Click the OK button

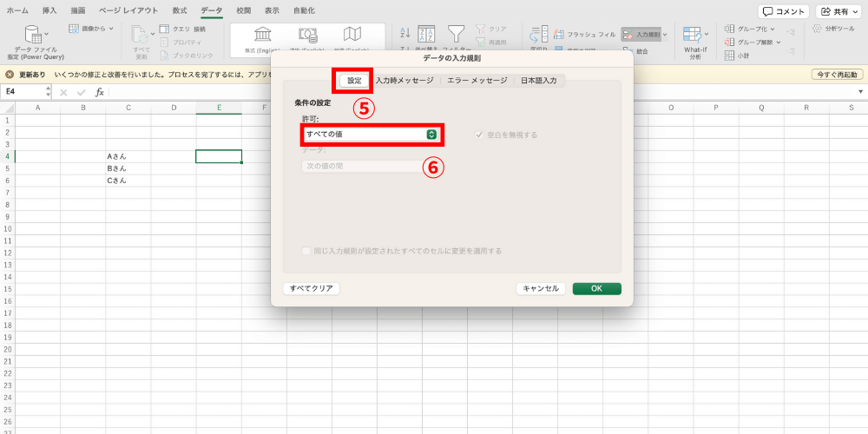click(597, 288)
